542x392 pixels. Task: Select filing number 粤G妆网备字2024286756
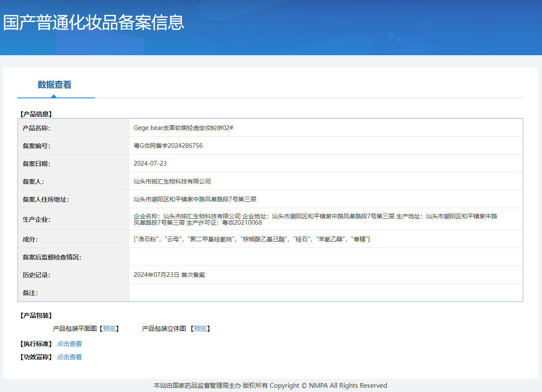tap(168, 146)
